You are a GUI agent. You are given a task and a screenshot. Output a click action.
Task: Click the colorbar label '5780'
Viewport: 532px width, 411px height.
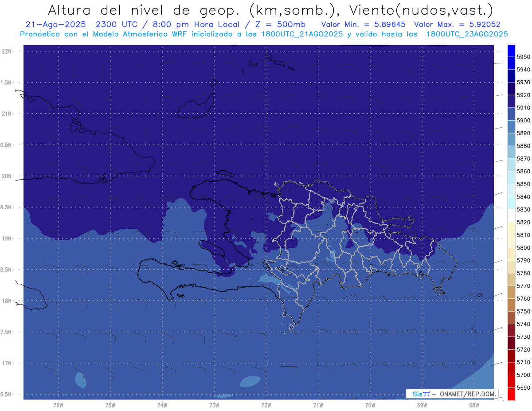point(523,273)
